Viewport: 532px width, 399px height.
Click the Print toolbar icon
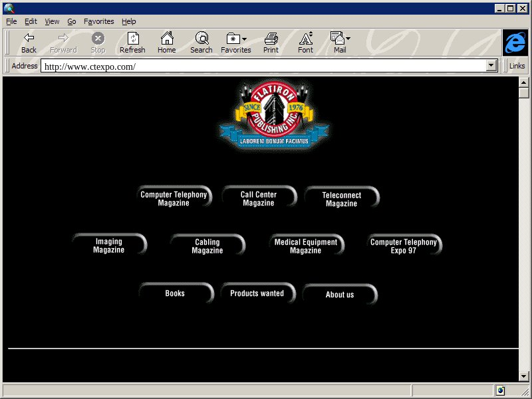point(271,39)
